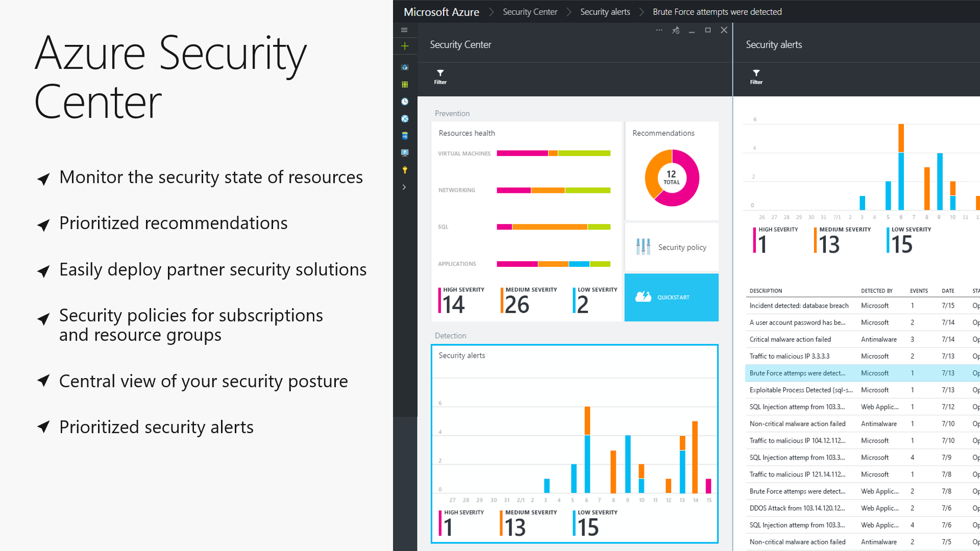Open the SQL databases icon in sidebar
980x551 pixels.
(x=405, y=136)
